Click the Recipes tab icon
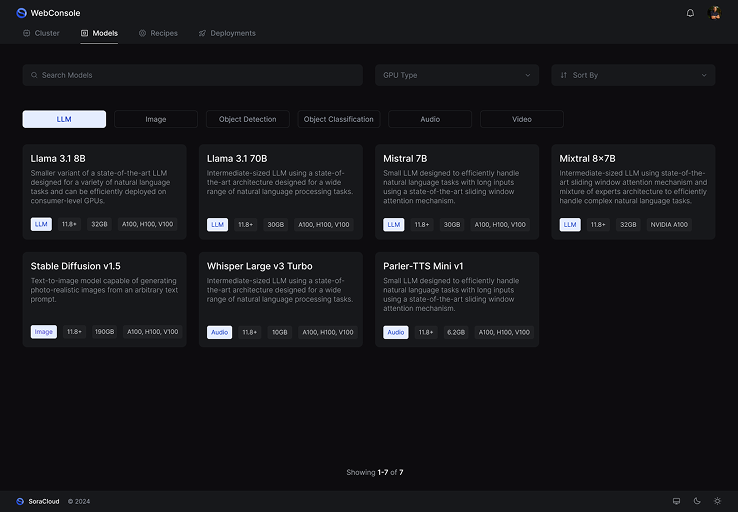The width and height of the screenshot is (738, 512). point(142,33)
